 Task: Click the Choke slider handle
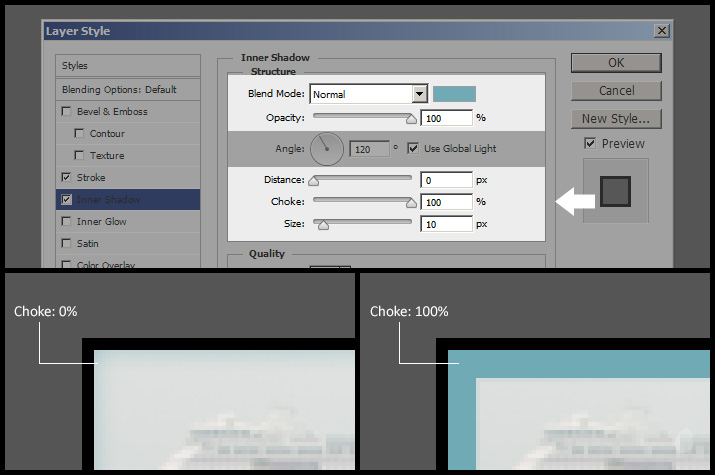click(411, 202)
